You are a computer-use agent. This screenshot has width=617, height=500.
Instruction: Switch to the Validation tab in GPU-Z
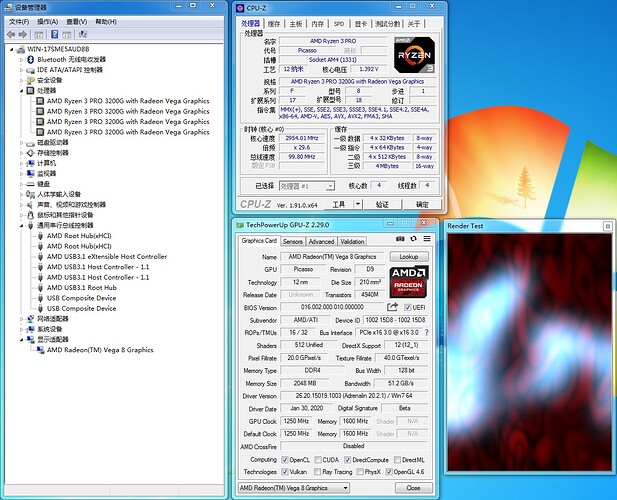click(x=352, y=242)
